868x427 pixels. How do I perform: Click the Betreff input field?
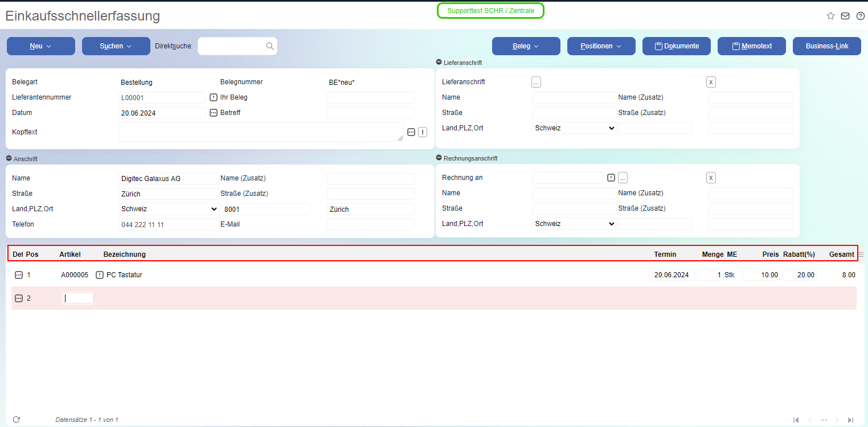point(370,113)
